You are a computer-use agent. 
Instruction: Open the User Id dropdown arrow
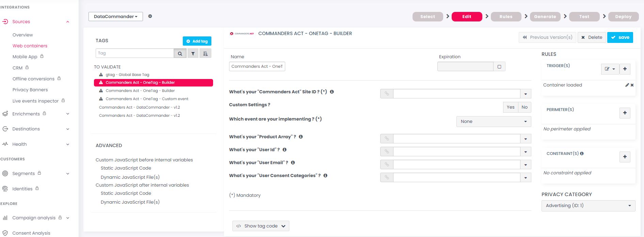click(526, 152)
